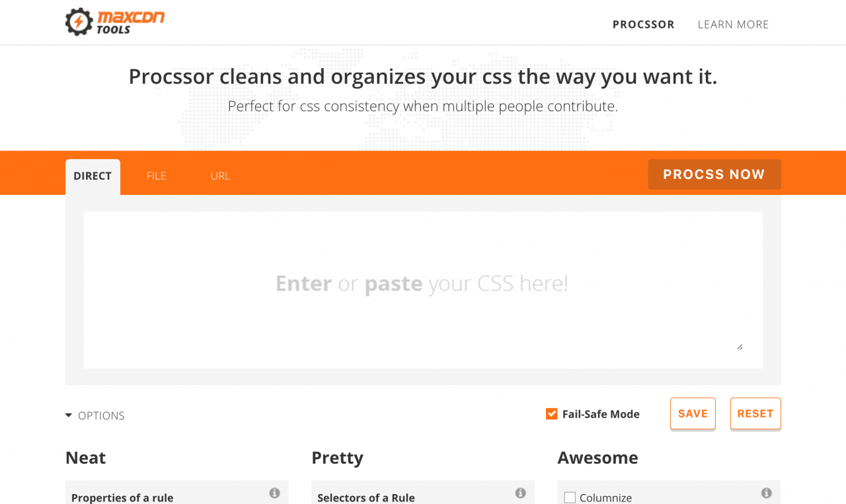Screen dimensions: 846x504
Task: Click the Fail-Safe Mode label text
Action: [601, 414]
